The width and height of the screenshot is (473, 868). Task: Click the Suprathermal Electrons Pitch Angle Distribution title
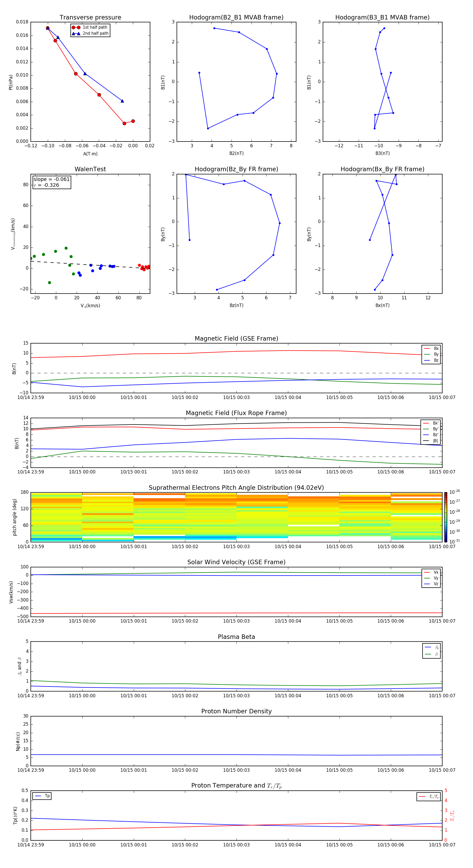coord(236,488)
